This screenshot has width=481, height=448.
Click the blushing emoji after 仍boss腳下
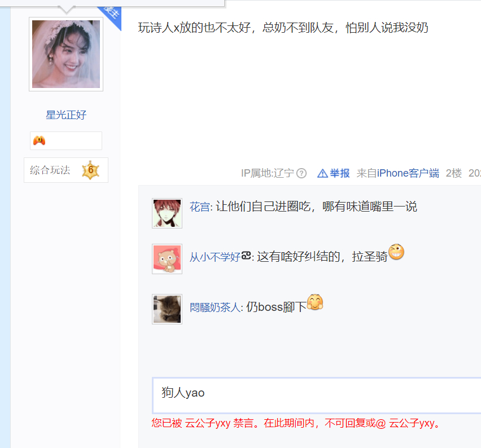pyautogui.click(x=315, y=302)
